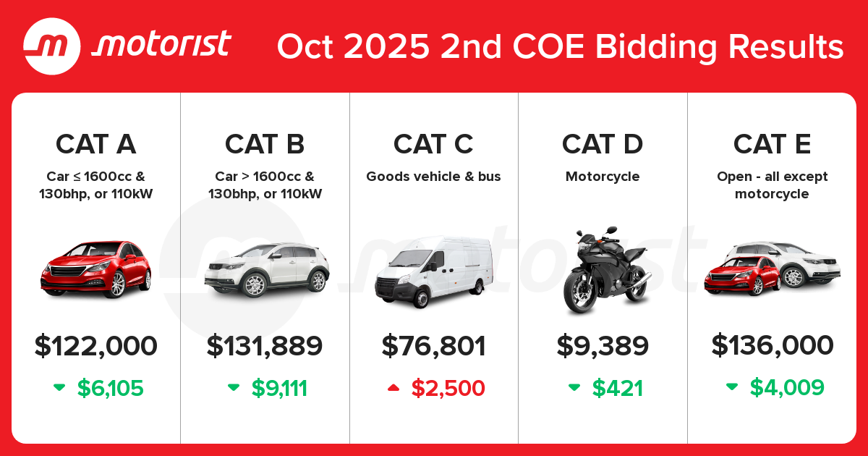Click the green down arrow beside $4,009
The height and width of the screenshot is (456, 868).
(732, 388)
